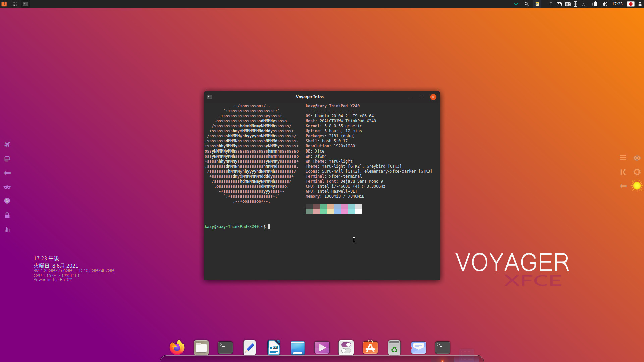Click the keyboard indicator in tray
Screen dimensions: 644x362
click(559, 4)
